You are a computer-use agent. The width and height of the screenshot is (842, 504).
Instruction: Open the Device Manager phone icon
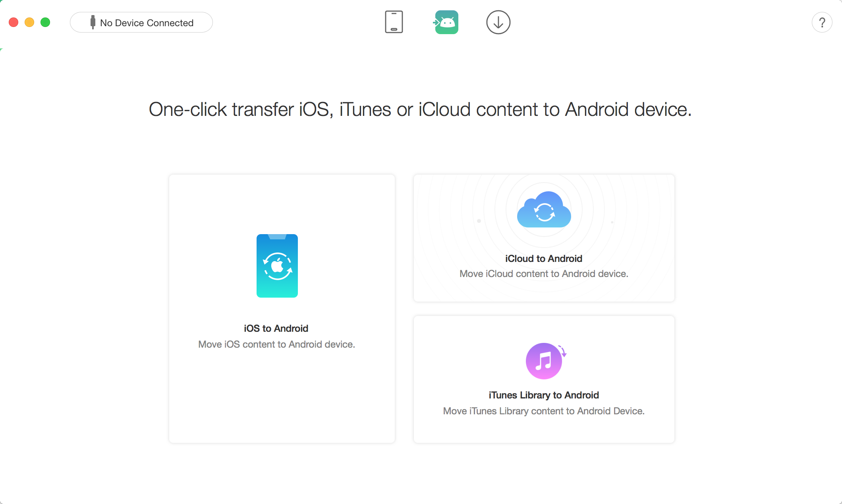click(394, 22)
